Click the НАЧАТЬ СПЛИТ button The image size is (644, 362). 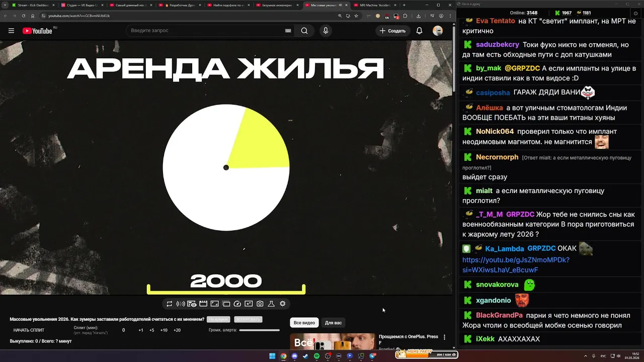pyautogui.click(x=29, y=330)
